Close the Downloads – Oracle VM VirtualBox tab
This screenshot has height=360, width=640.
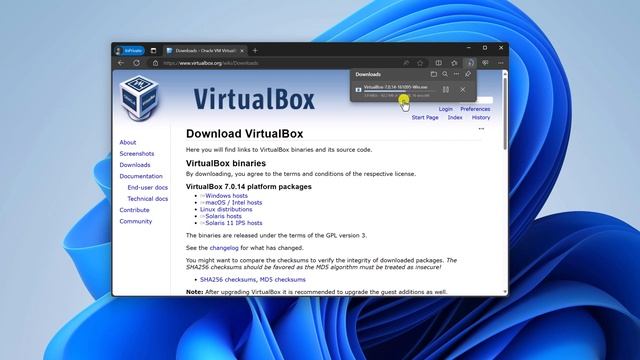coord(242,51)
